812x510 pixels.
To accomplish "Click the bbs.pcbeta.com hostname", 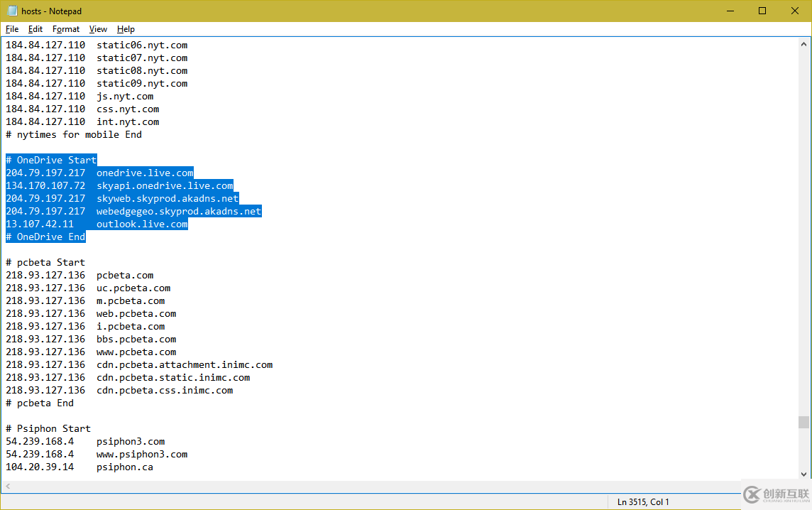I will 136,339.
